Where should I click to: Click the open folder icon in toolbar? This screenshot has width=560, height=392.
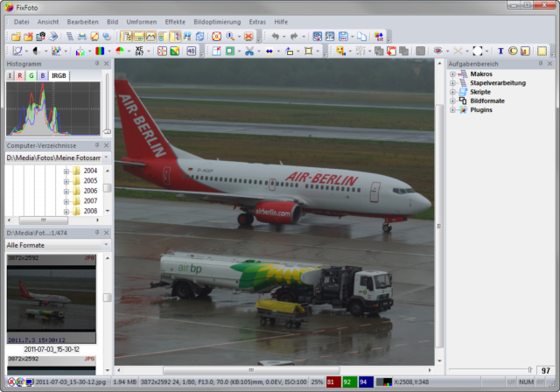point(16,37)
